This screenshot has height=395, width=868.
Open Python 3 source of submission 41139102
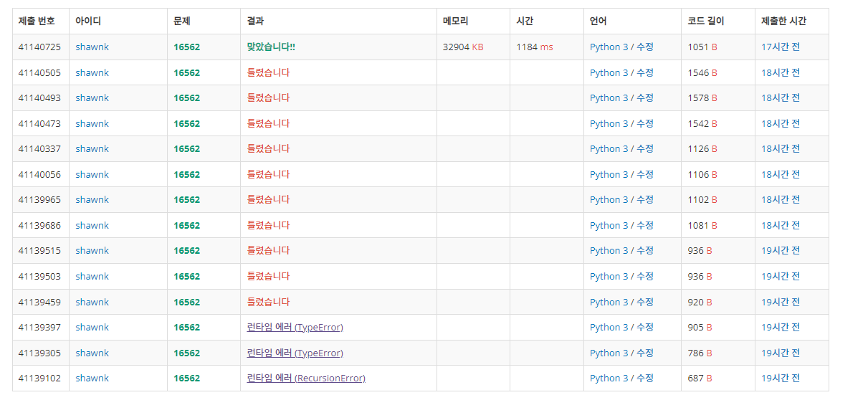[x=609, y=378]
